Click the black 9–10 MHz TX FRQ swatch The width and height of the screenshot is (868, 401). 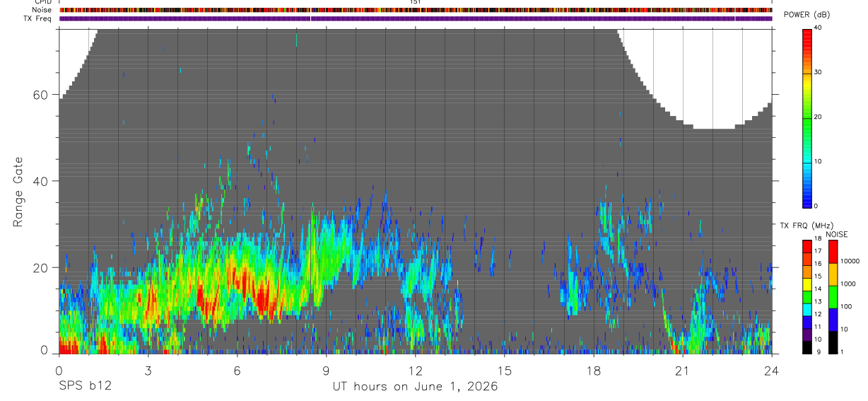807,347
